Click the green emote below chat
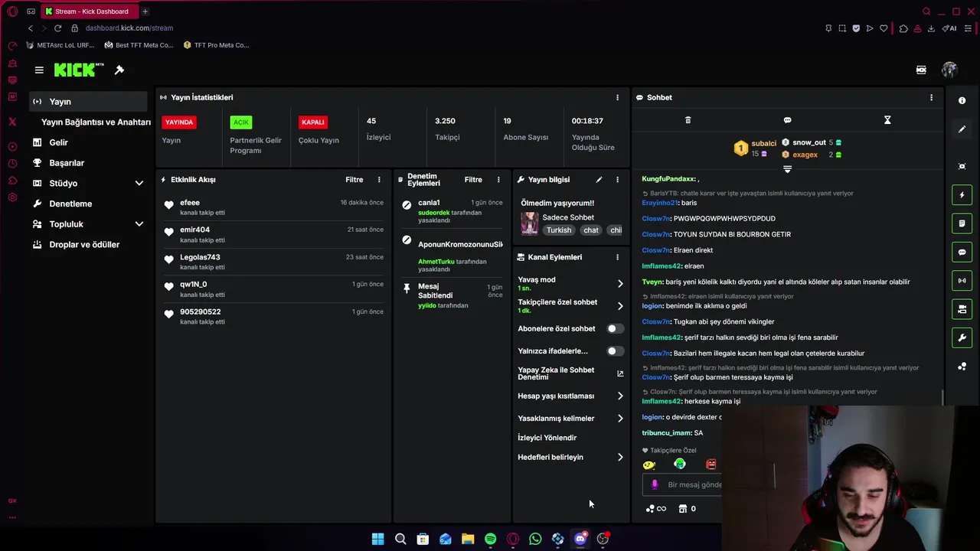The width and height of the screenshot is (980, 551). 679,464
